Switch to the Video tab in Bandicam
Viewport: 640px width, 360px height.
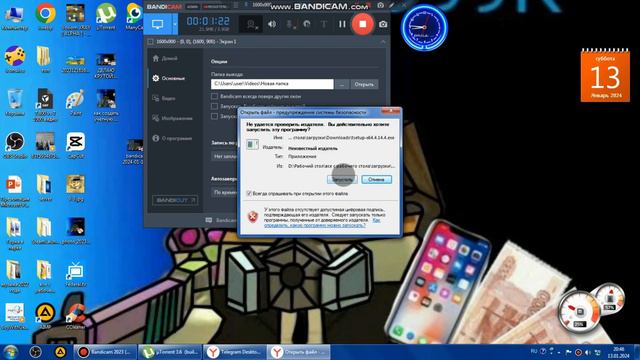164,98
